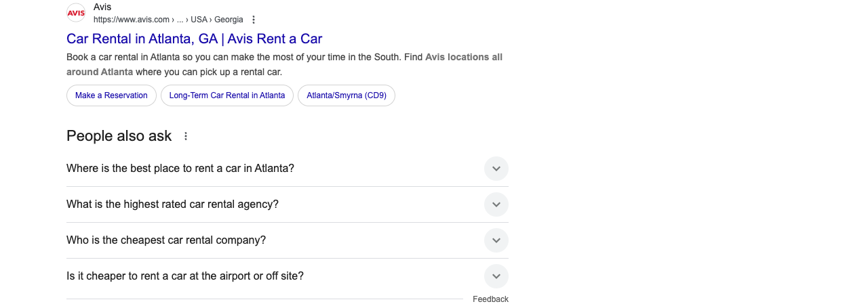Click question about renting at the airport

pos(185,276)
